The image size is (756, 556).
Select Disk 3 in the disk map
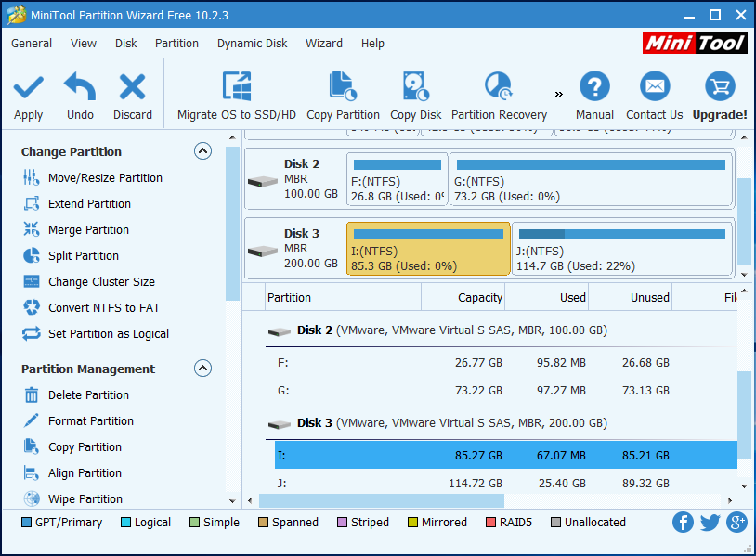(295, 248)
